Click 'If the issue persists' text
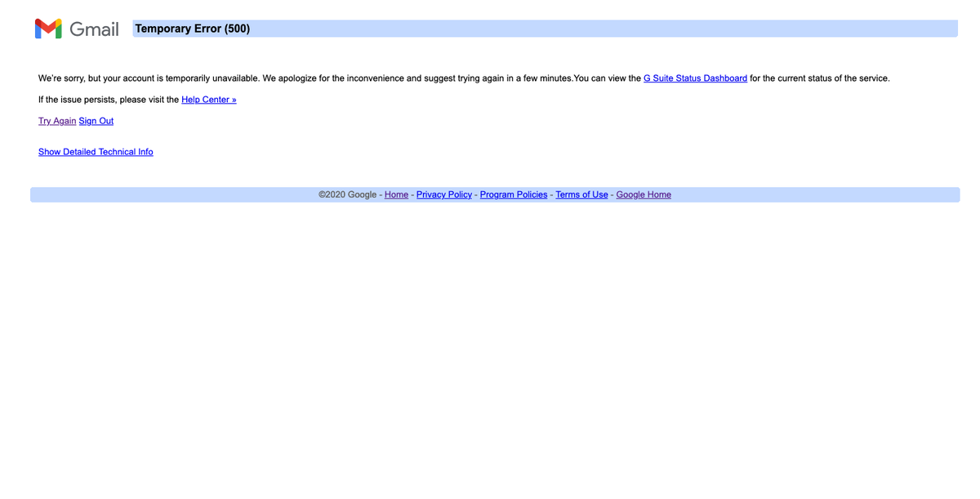 pyautogui.click(x=76, y=100)
